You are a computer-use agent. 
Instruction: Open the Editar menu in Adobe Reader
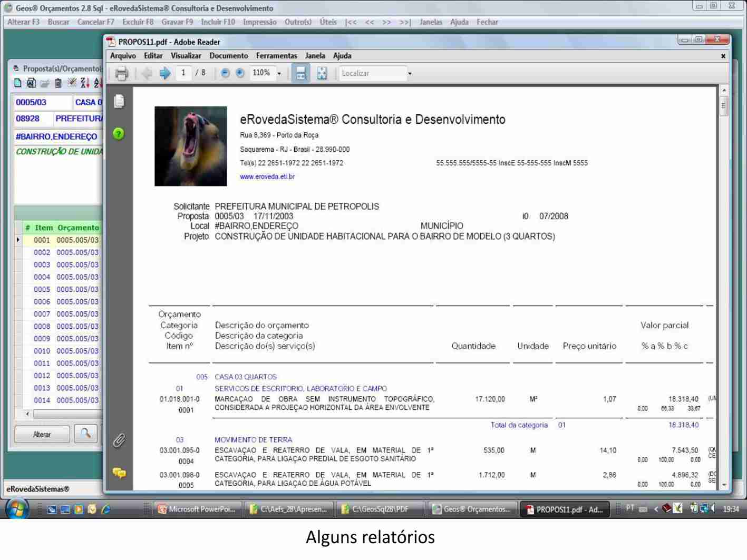click(153, 56)
